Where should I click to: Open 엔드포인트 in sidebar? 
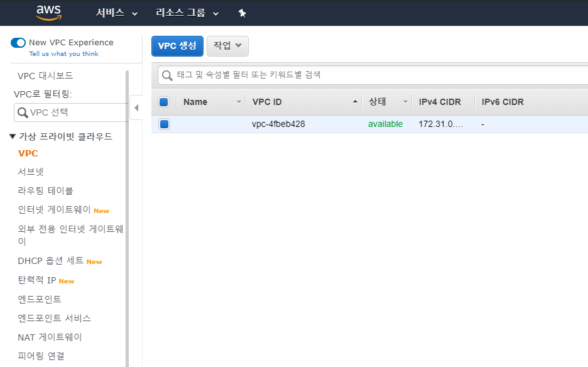pos(40,299)
